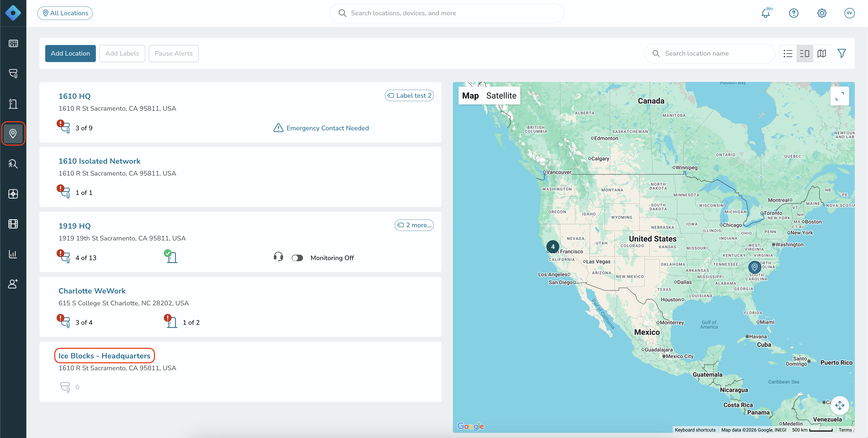Toggle the 1919 HQ monitoring switch
The image size is (868, 438).
coord(297,258)
